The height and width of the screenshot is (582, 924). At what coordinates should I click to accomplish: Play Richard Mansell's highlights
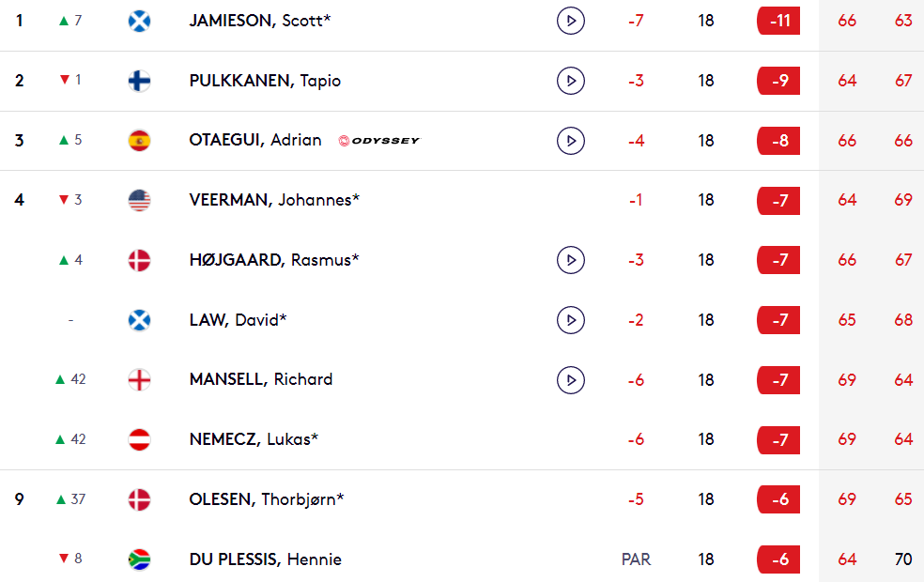click(570, 380)
